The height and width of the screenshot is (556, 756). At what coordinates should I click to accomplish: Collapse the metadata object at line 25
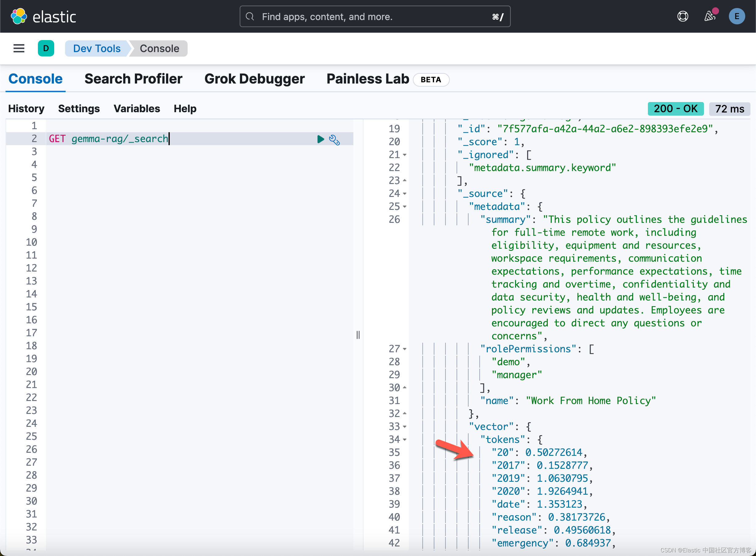[x=405, y=206]
